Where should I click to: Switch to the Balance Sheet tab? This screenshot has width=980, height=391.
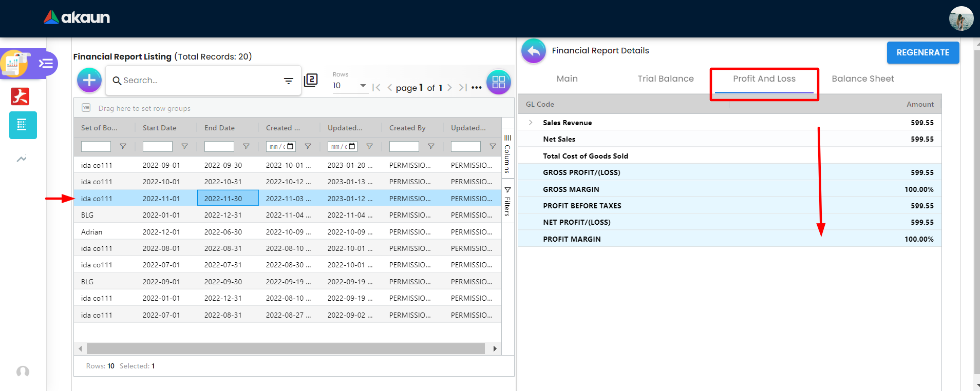(x=862, y=79)
